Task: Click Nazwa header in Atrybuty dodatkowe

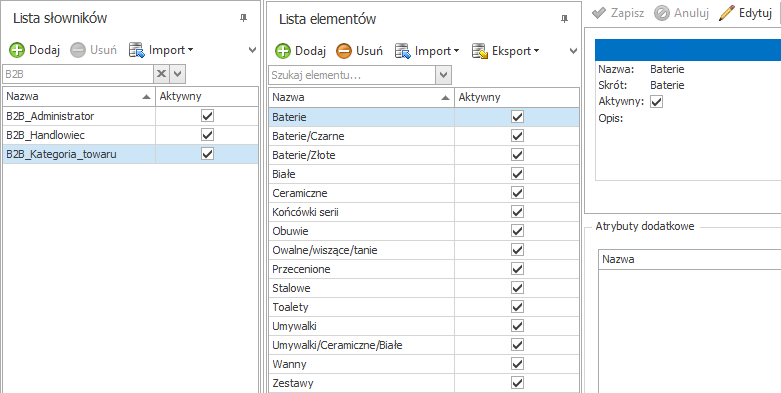Action: pyautogui.click(x=689, y=260)
